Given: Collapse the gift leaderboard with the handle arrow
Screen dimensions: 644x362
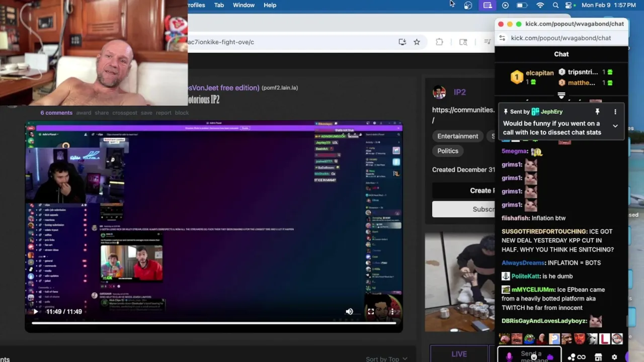Looking at the screenshot, I should 561,95.
